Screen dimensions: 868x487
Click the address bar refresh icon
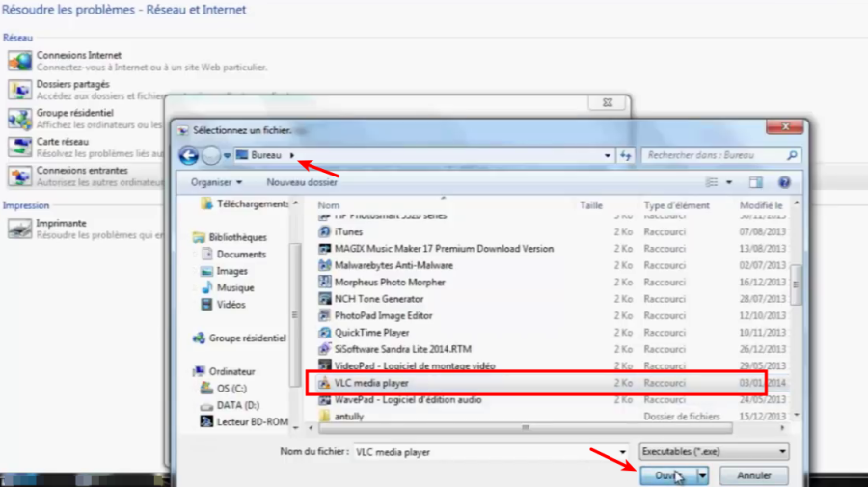[x=626, y=155]
